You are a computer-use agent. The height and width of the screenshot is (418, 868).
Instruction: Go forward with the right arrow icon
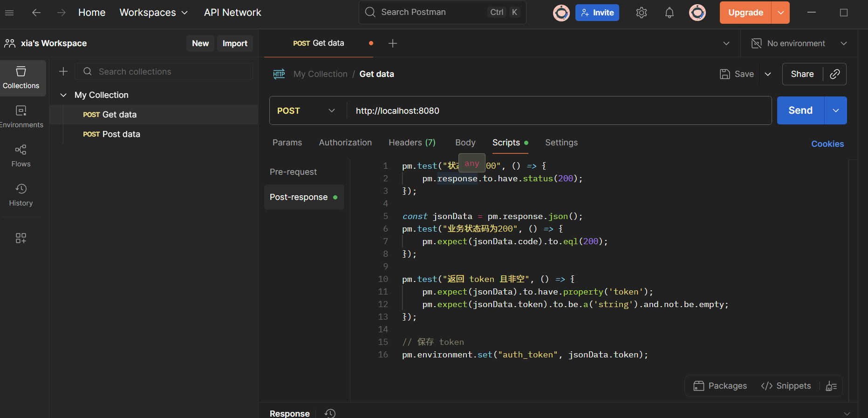pyautogui.click(x=61, y=13)
